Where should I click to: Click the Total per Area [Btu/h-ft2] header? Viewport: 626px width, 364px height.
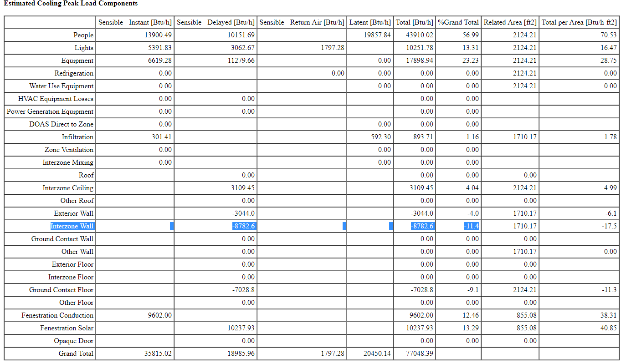click(579, 22)
